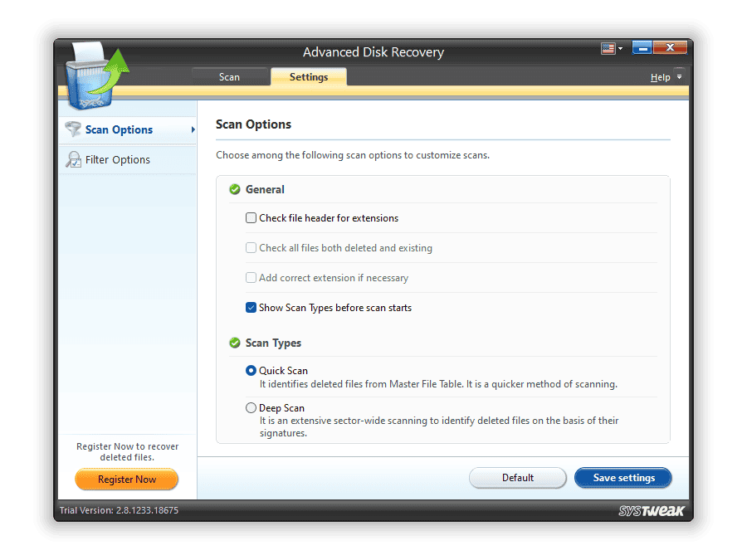Click the Scan Types section heading

[273, 343]
